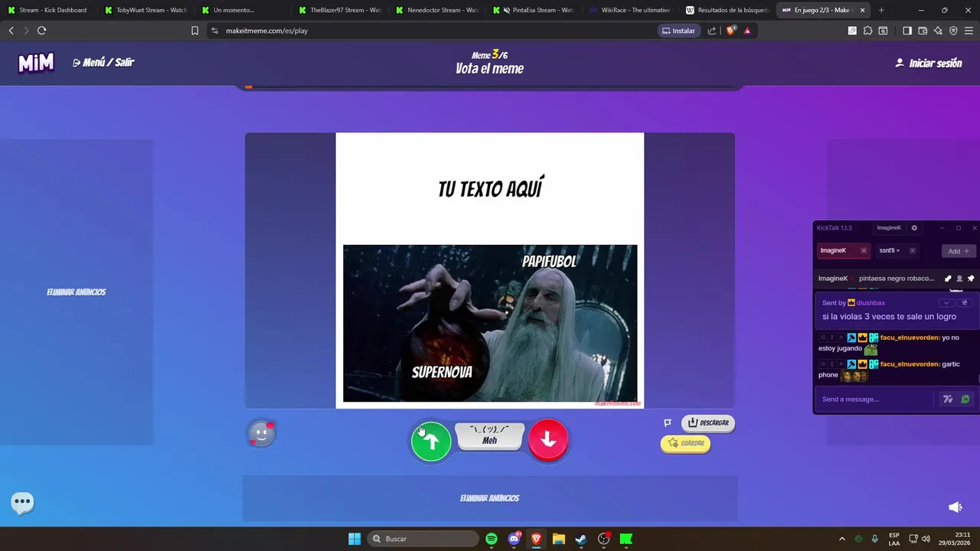Open the browser extensions puzzle icon

[867, 31]
